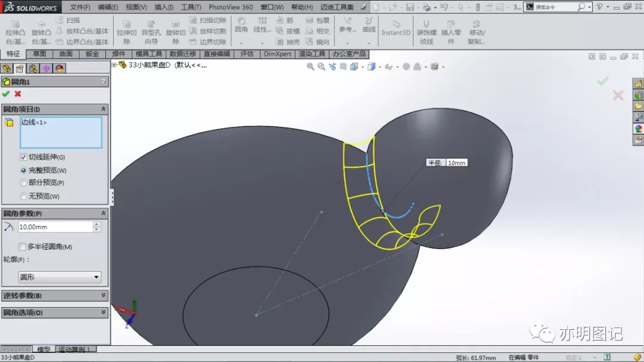Viewport: 644px width, 362px height.
Task: Expand the Fillet Options (圆角选项) section
Action: point(103,313)
